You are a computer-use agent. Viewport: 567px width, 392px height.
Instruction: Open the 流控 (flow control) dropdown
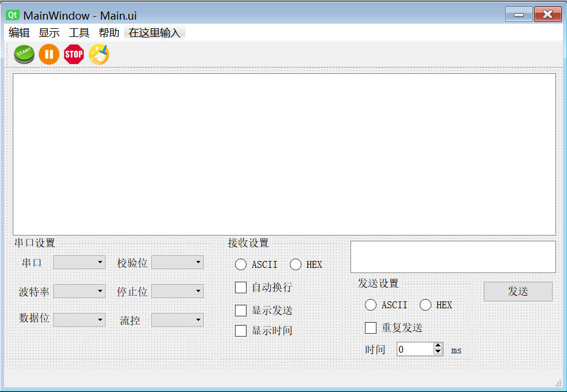[177, 319]
